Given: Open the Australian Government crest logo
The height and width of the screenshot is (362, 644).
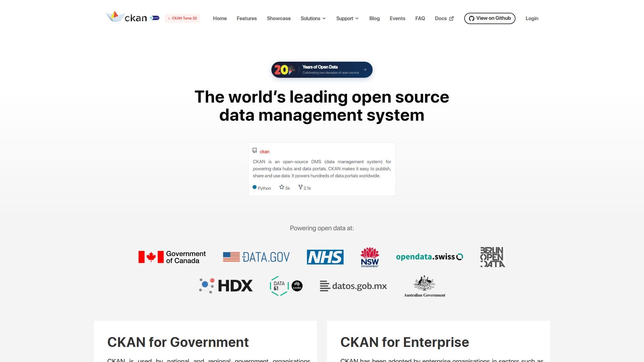Looking at the screenshot, I should (424, 286).
